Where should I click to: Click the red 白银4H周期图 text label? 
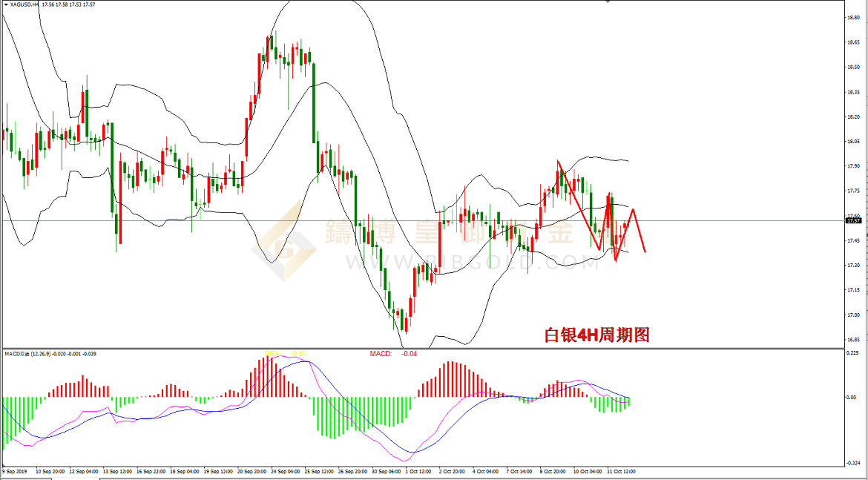[596, 335]
